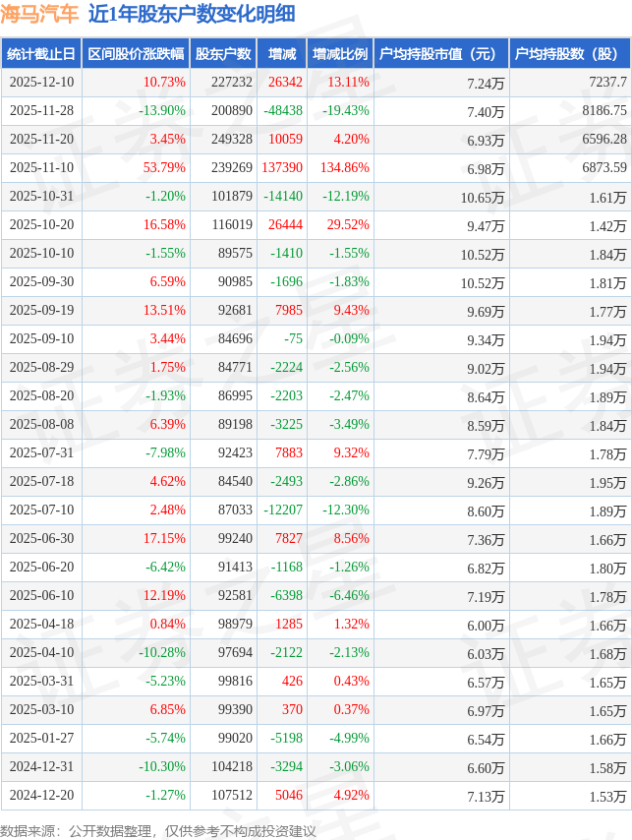Click the 数据来源 disclaimer text at bottom

[x=158, y=831]
